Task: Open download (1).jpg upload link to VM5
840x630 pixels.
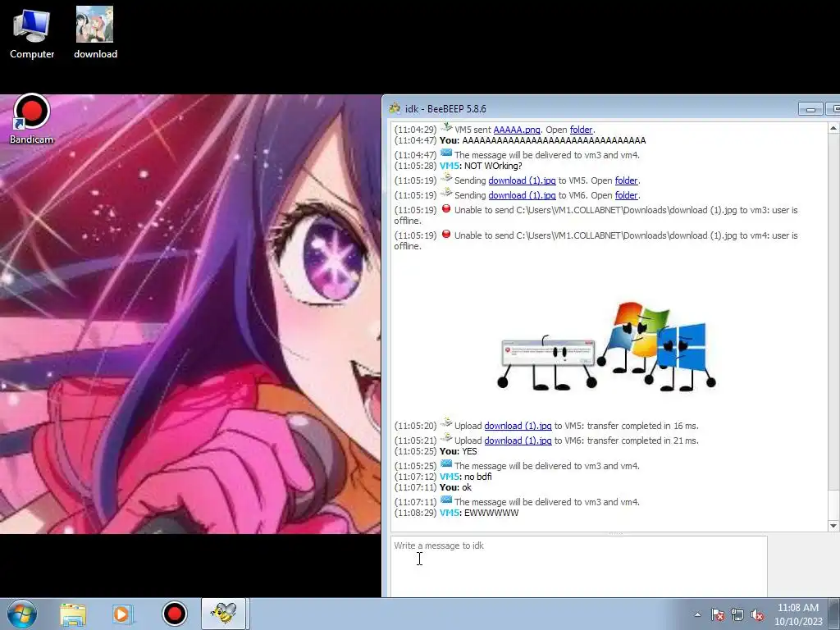Action: click(x=518, y=426)
